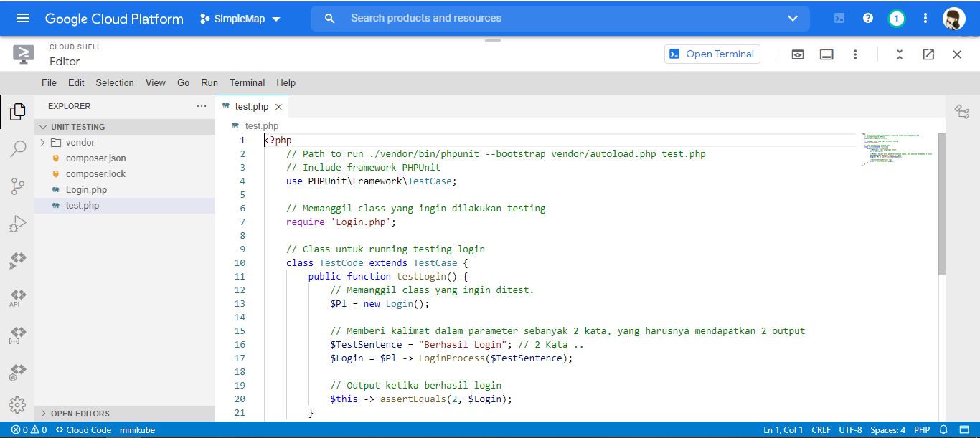This screenshot has height=438, width=980.
Task: Select the Run and Debug icon
Action: [x=17, y=223]
